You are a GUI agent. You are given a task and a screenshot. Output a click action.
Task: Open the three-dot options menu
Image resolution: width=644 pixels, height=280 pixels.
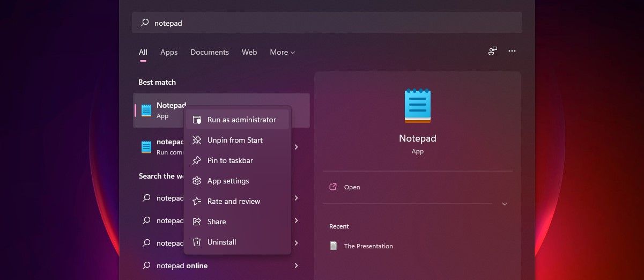512,51
